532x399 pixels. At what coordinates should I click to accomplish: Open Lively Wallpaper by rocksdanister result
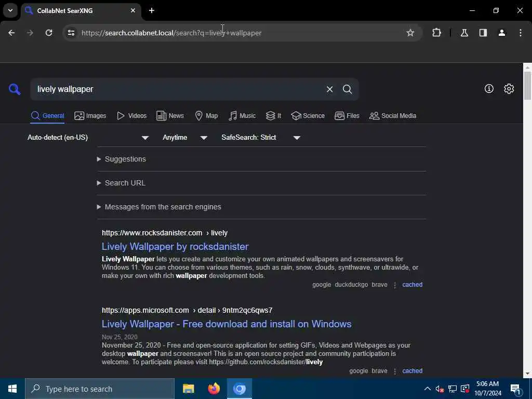tap(175, 247)
